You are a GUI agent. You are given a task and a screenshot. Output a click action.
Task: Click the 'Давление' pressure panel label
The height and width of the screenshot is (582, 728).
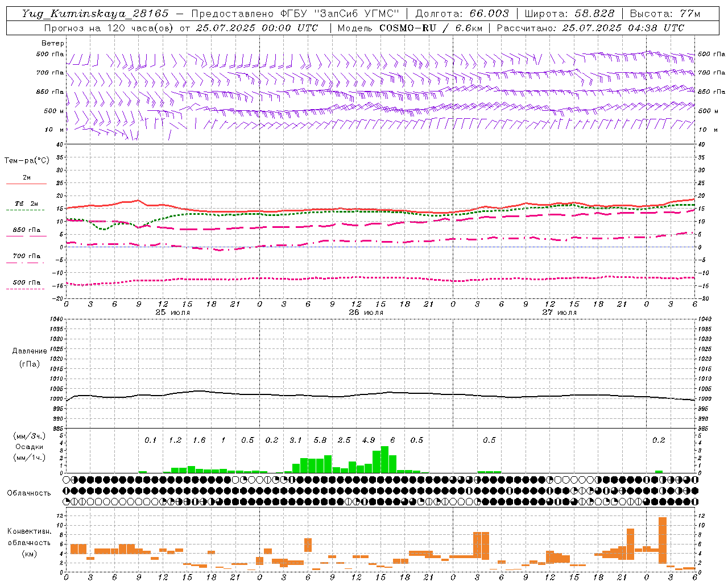pyautogui.click(x=30, y=351)
